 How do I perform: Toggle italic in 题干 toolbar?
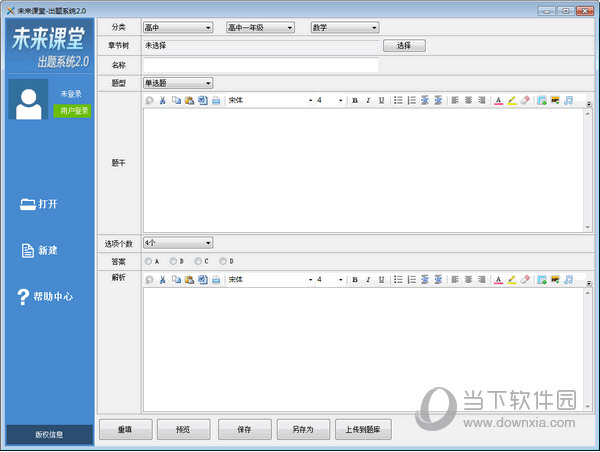point(368,100)
